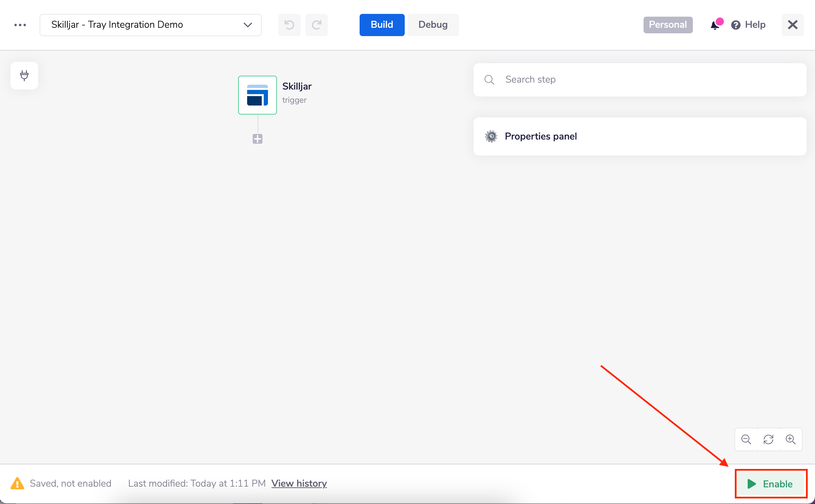Image resolution: width=815 pixels, height=504 pixels.
Task: Enable the workflow
Action: 771,484
